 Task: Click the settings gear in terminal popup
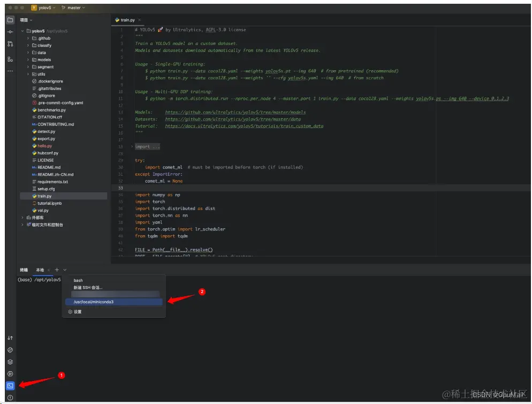tap(70, 312)
